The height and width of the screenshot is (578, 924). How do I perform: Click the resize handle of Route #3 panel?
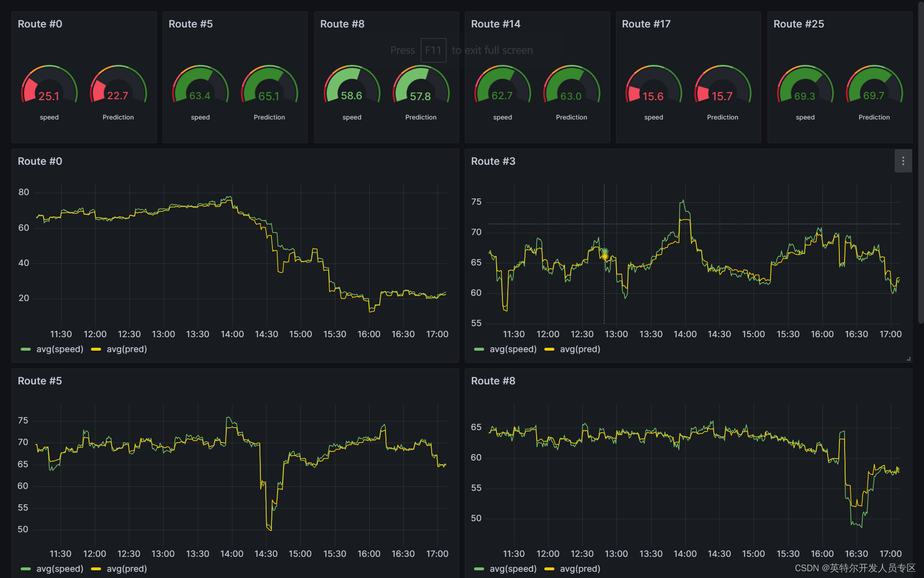click(908, 359)
